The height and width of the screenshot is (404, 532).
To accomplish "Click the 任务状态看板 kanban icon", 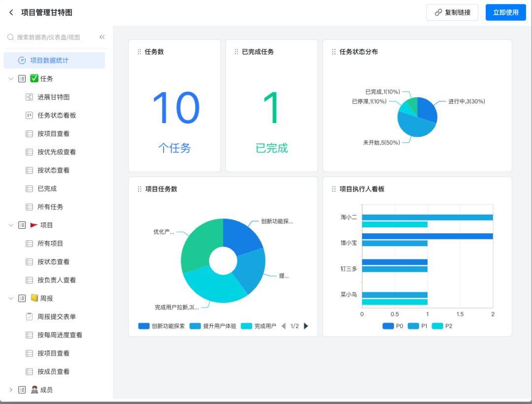I will tap(29, 115).
